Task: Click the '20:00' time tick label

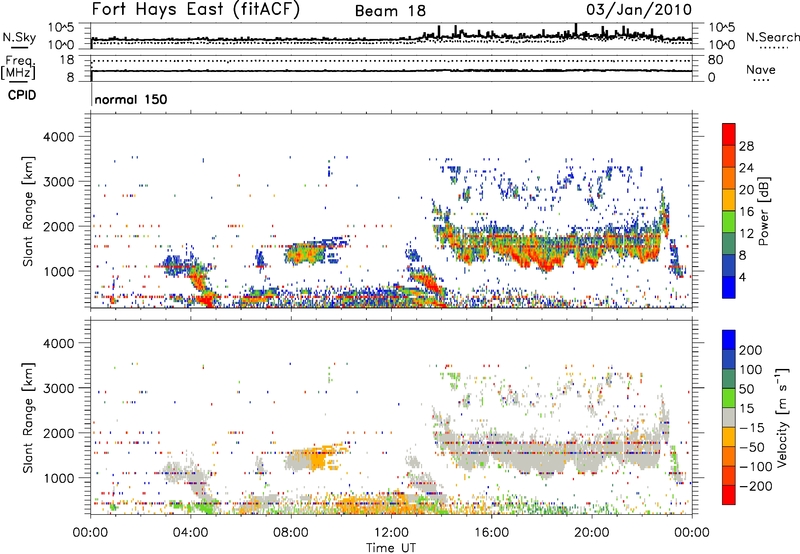Action: (592, 533)
